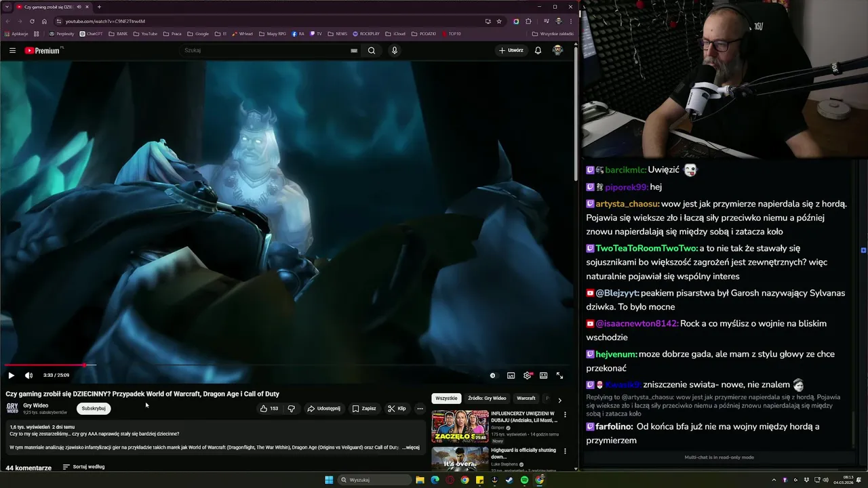Open File Explorer from taskbar
This screenshot has height=488, width=868.
[420, 480]
